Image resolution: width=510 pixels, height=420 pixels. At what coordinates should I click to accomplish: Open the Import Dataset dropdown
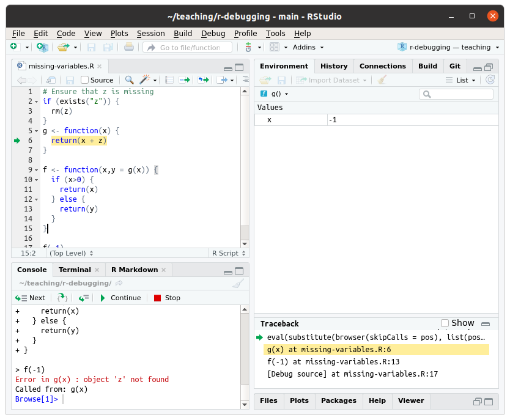point(331,80)
